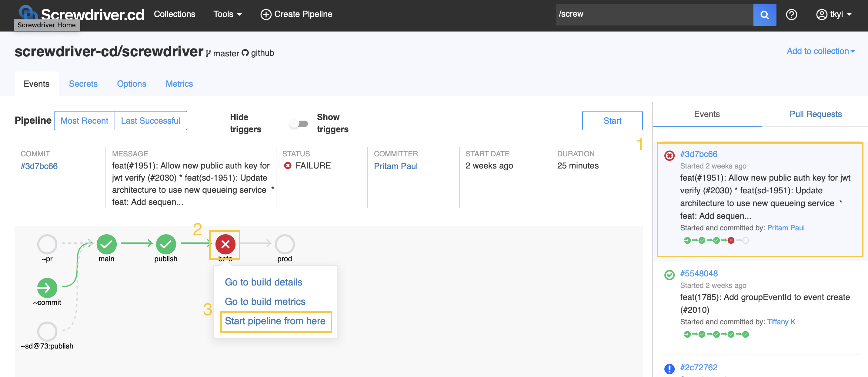Click the mini workflow graph in event #3d7bc66
This screenshot has width=868, height=377.
(x=716, y=240)
